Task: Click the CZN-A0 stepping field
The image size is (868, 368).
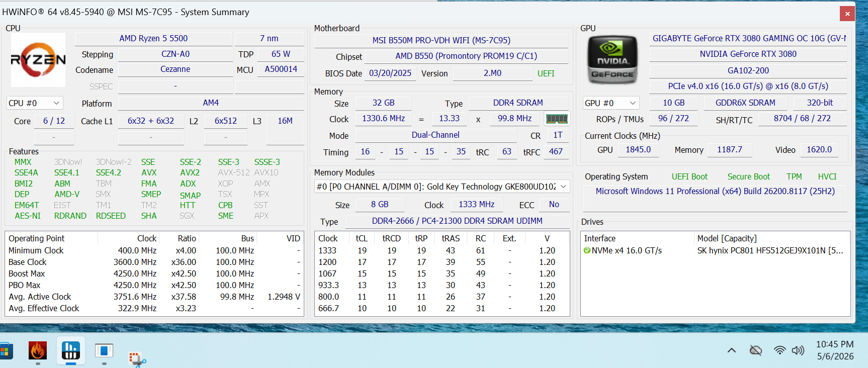Action: (x=175, y=54)
